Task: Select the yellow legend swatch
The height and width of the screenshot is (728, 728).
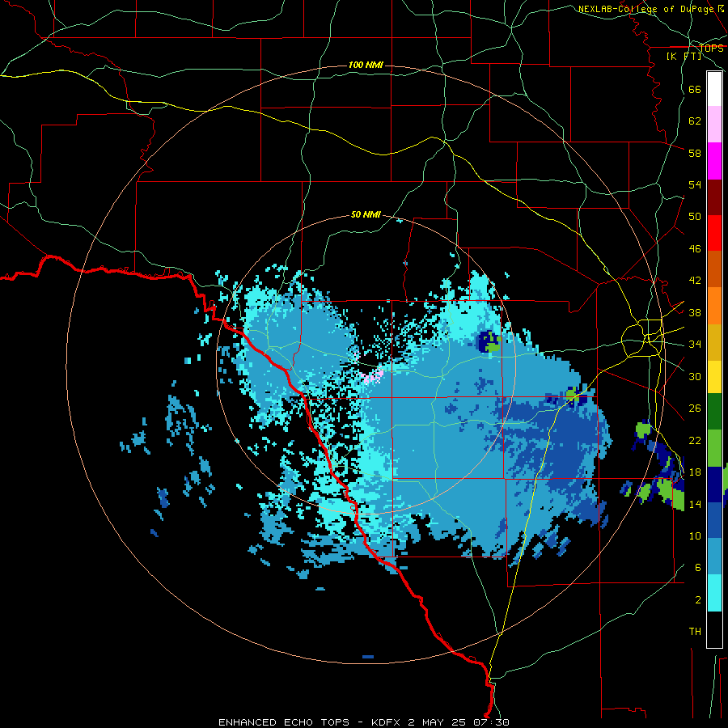Action: coord(714,377)
